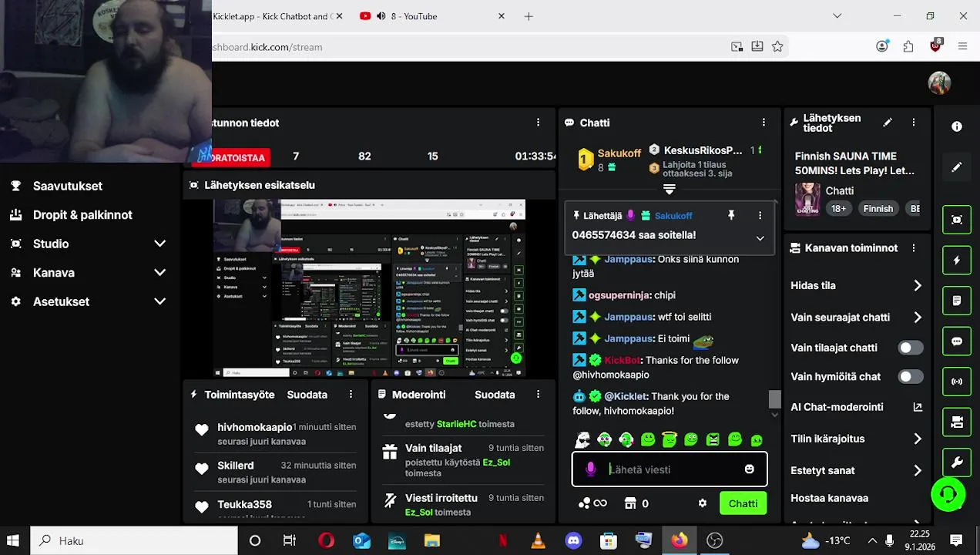This screenshot has width=980, height=555.
Task: Toggle Vain hymiöitä chat switch
Action: tap(911, 377)
